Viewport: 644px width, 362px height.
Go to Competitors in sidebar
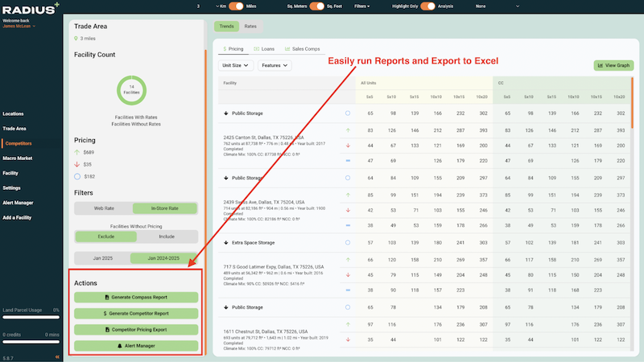[x=19, y=143]
